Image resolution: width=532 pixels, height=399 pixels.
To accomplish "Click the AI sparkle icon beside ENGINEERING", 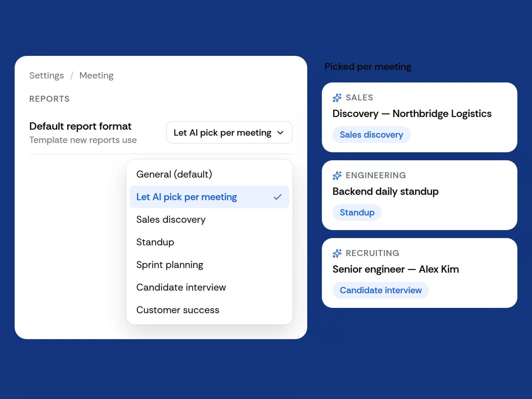I will [x=337, y=176].
